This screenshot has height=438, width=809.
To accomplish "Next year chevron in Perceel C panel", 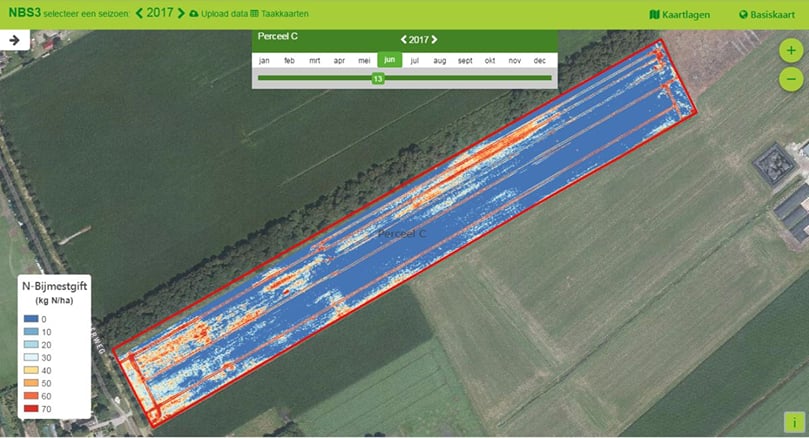I will click(x=434, y=40).
